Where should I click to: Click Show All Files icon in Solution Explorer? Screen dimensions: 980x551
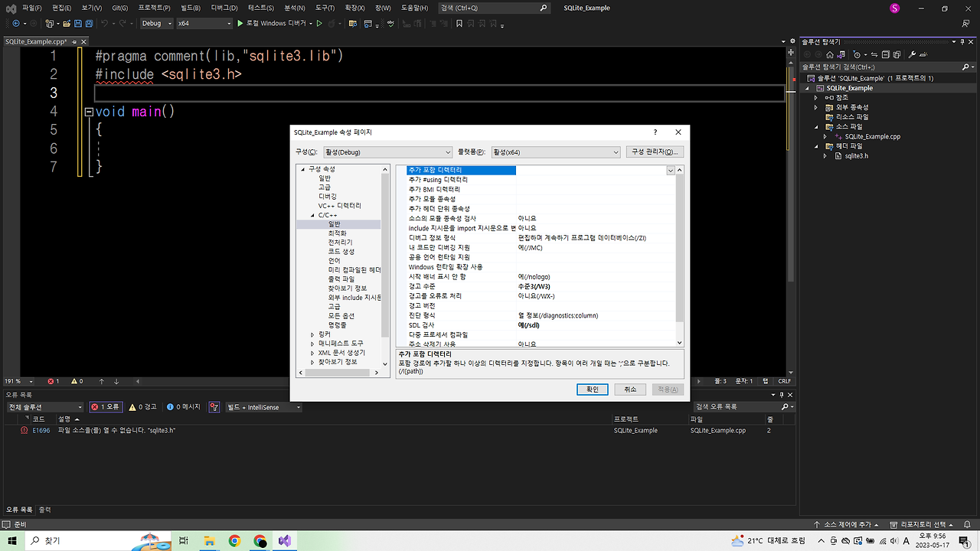(897, 55)
